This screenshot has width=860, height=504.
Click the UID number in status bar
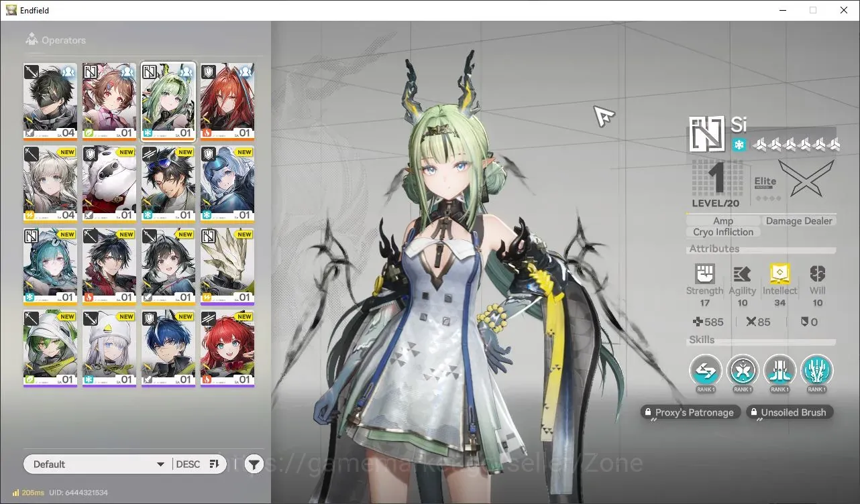(79, 493)
